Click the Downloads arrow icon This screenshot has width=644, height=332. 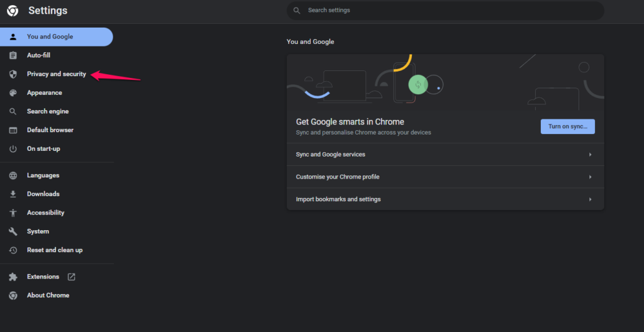click(13, 194)
